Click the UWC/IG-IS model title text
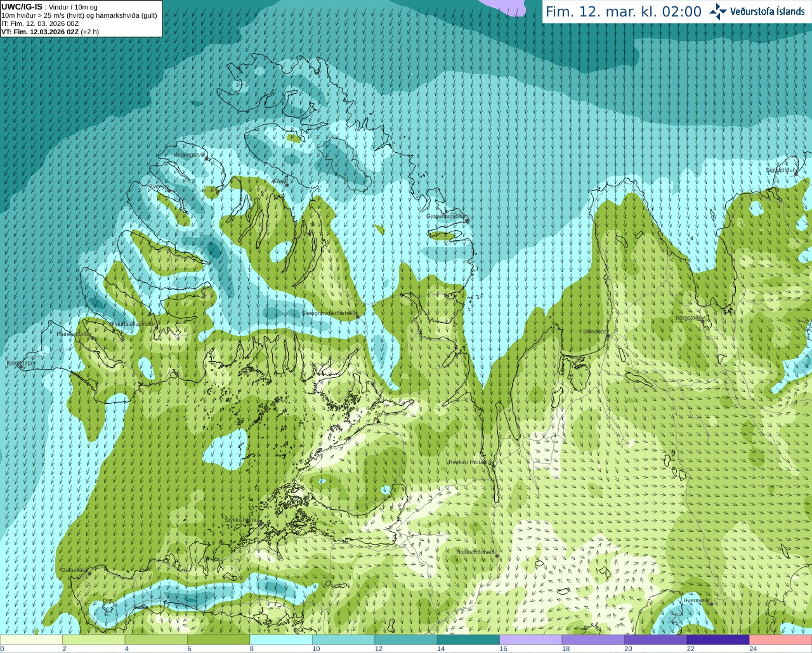 [x=22, y=6]
